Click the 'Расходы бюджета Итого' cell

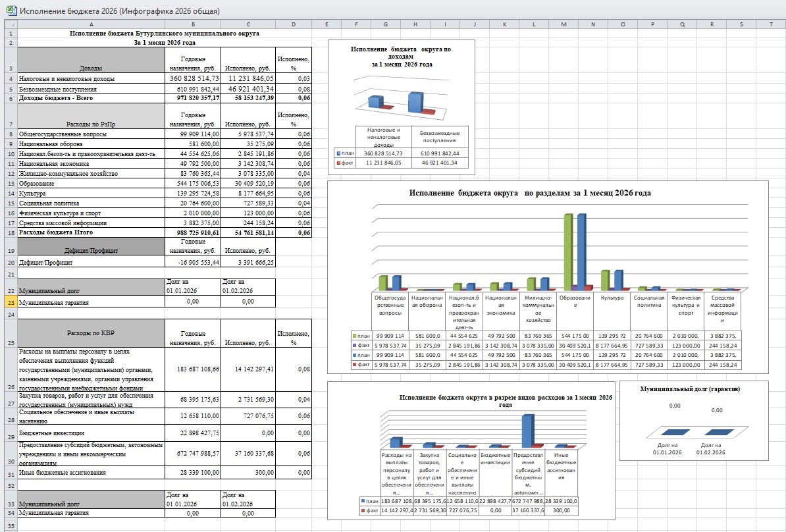tap(91, 232)
